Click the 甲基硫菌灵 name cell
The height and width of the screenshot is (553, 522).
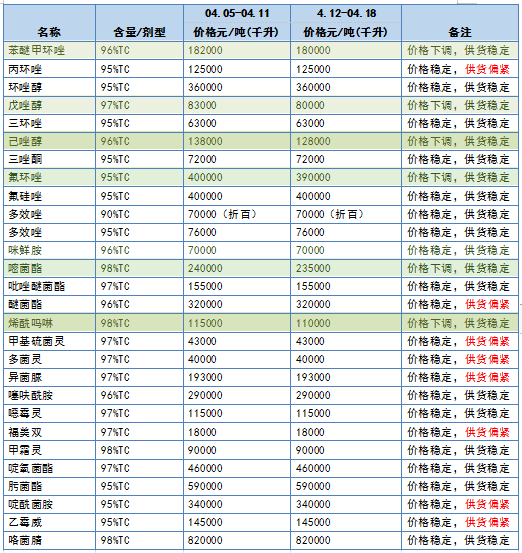(x=49, y=341)
